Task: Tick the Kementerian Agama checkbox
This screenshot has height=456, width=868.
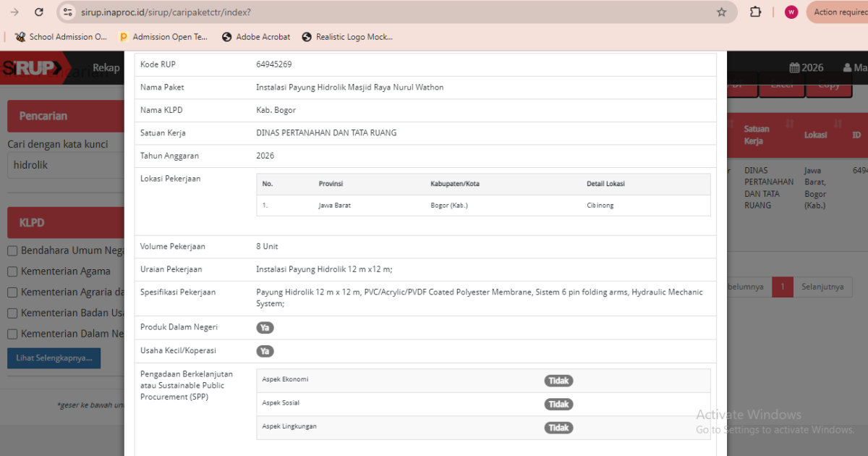Action: (12, 271)
